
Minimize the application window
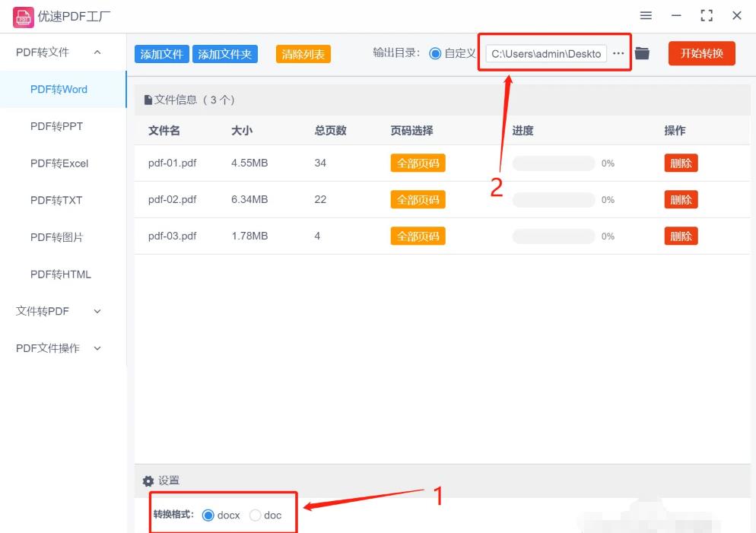click(x=676, y=16)
